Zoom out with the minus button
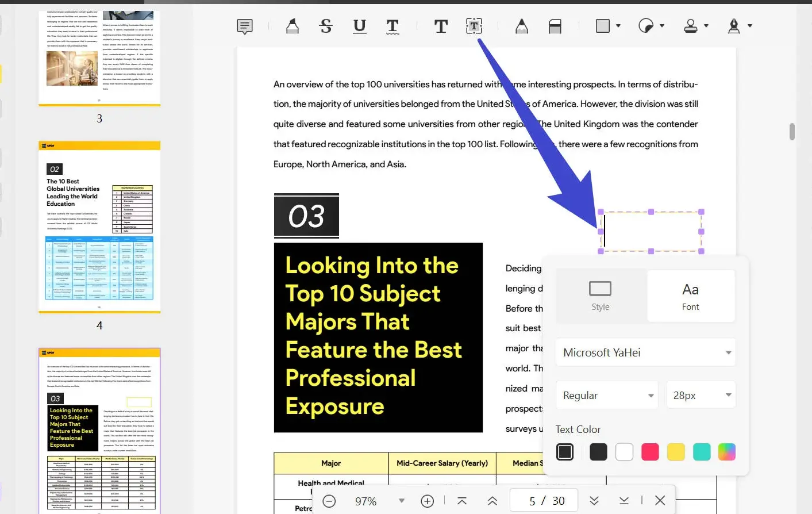 pyautogui.click(x=329, y=501)
